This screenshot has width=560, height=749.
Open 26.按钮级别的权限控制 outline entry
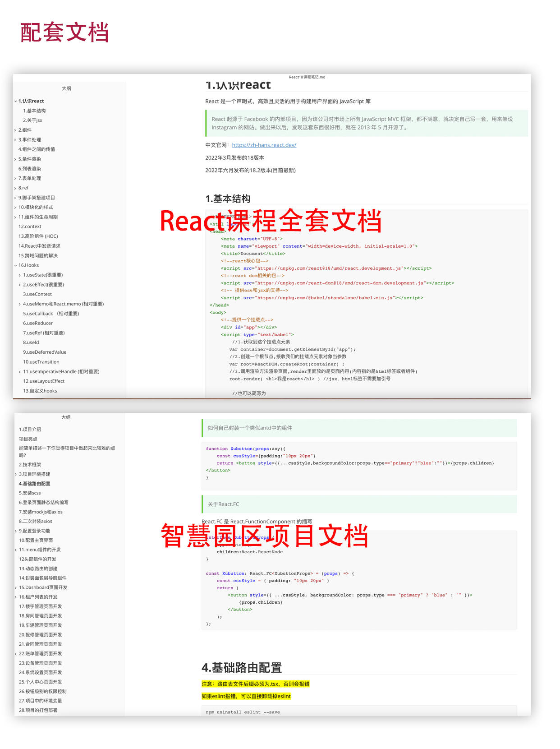pos(43,692)
